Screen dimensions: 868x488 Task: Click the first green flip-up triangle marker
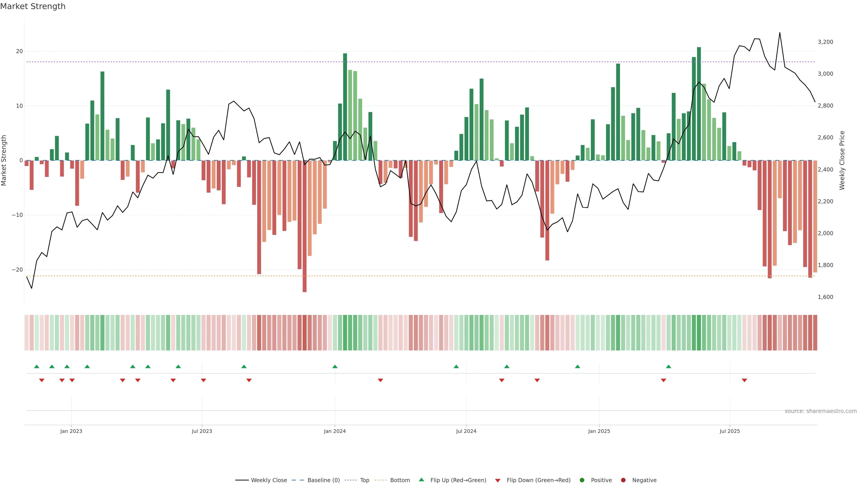point(37,366)
